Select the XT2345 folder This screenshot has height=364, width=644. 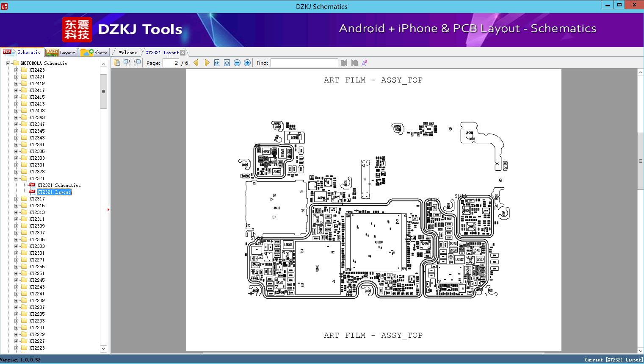[37, 131]
